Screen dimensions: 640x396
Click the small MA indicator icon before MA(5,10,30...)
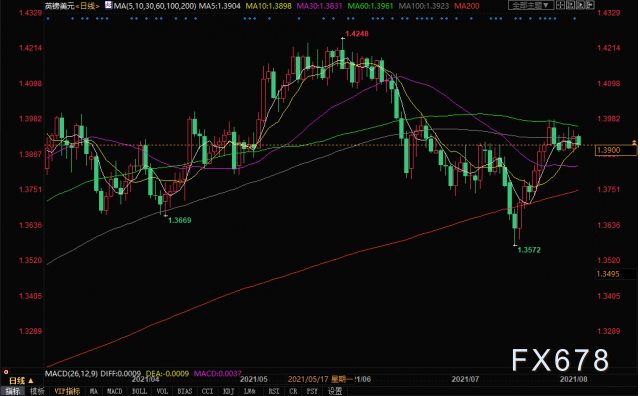pyautogui.click(x=108, y=5)
